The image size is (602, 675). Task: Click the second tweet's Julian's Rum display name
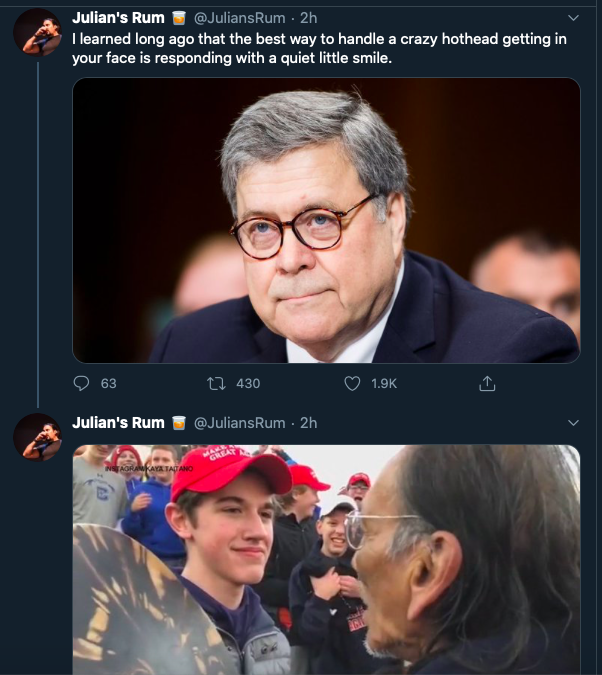(118, 423)
